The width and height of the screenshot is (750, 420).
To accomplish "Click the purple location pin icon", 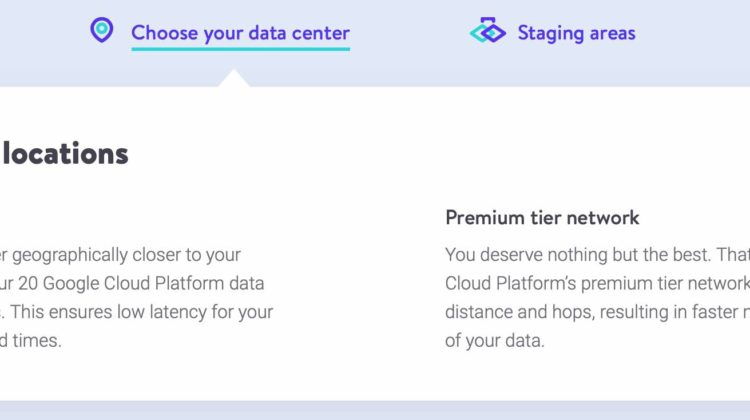I will pyautogui.click(x=102, y=30).
